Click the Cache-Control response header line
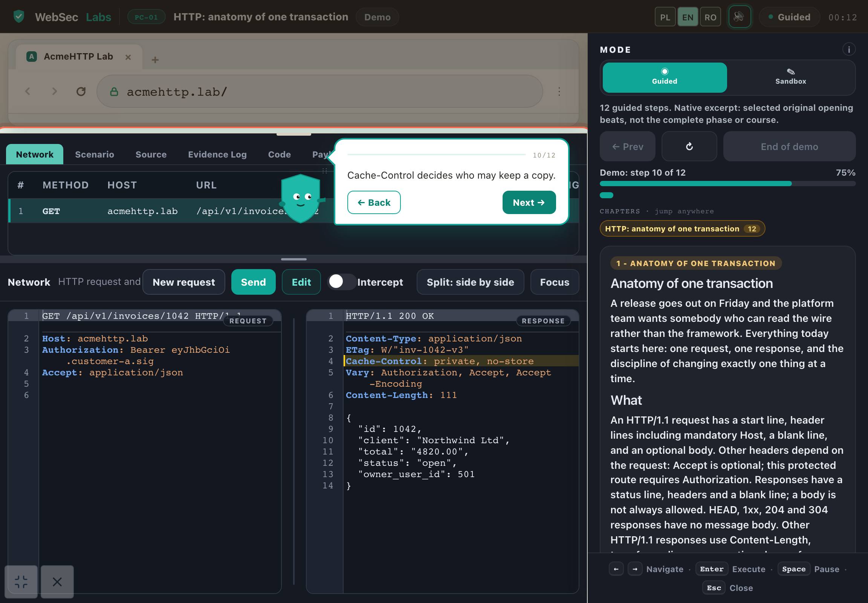The image size is (868, 603). point(461,361)
